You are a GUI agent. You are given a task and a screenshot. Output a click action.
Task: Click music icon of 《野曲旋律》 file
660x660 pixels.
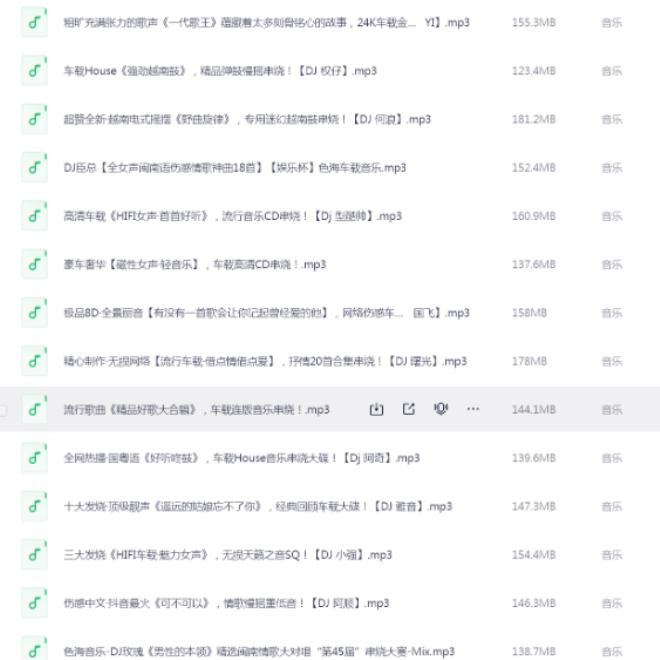point(35,119)
